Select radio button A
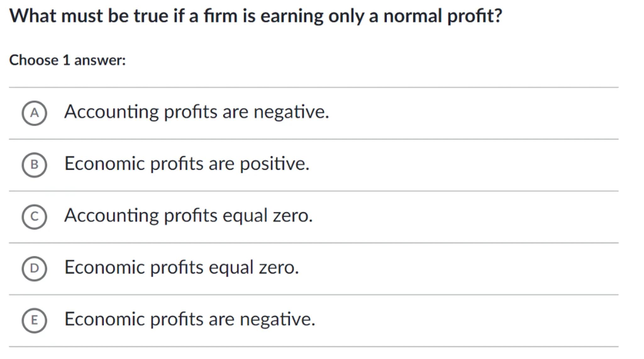This screenshot has height=359, width=644. 34,113
